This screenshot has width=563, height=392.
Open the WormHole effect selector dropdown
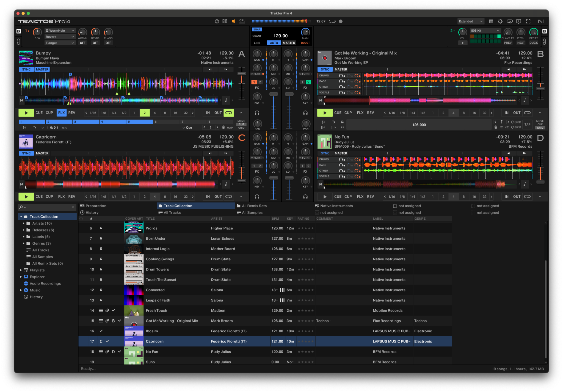click(60, 31)
